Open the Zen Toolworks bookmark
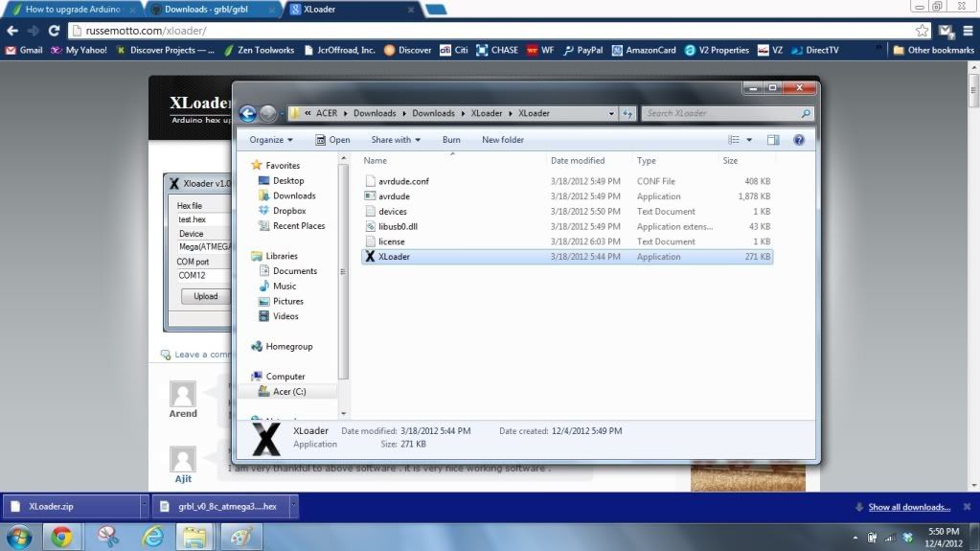The width and height of the screenshot is (980, 551). click(259, 50)
